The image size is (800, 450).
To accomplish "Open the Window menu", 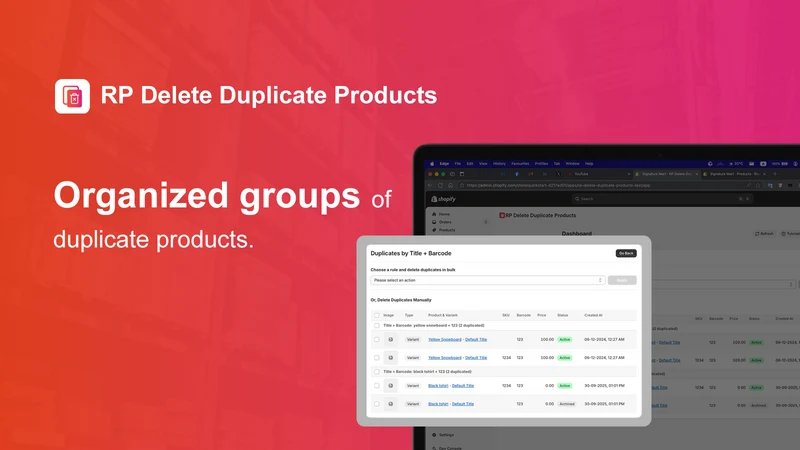I will pos(572,164).
